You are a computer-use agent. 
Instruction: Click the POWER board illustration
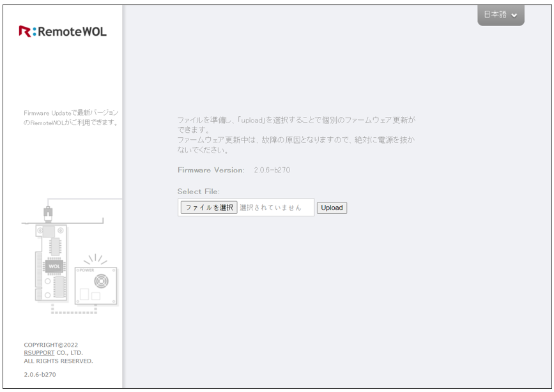pyautogui.click(x=96, y=285)
